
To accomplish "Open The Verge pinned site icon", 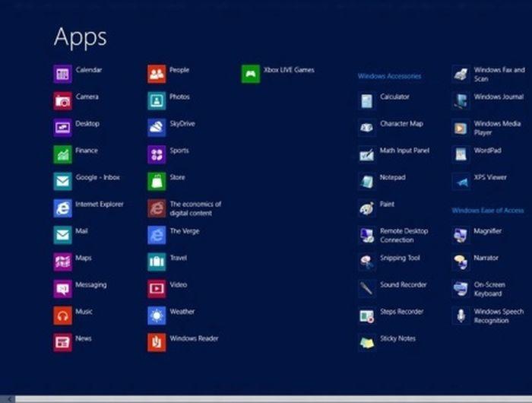I will tap(157, 235).
